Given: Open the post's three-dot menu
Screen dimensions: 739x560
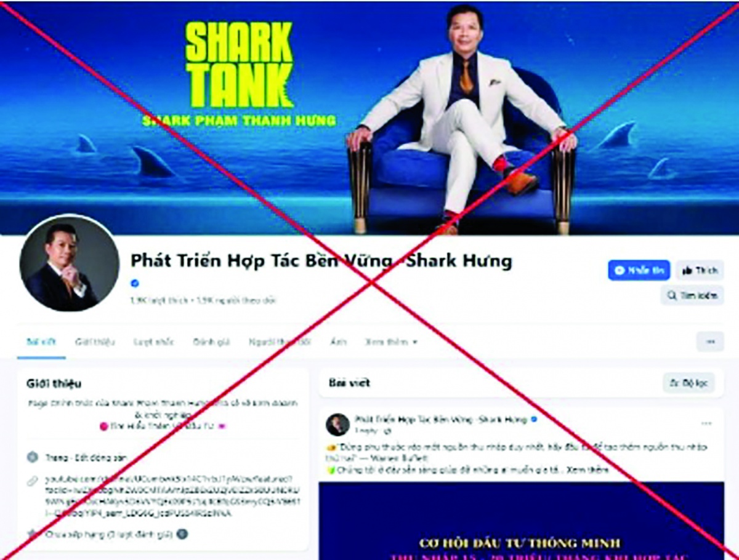Looking at the screenshot, I should (706, 423).
